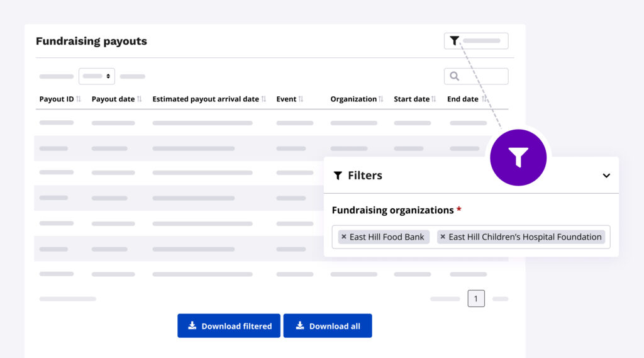Go to page 1 in pagination
644x358 pixels.
(476, 299)
